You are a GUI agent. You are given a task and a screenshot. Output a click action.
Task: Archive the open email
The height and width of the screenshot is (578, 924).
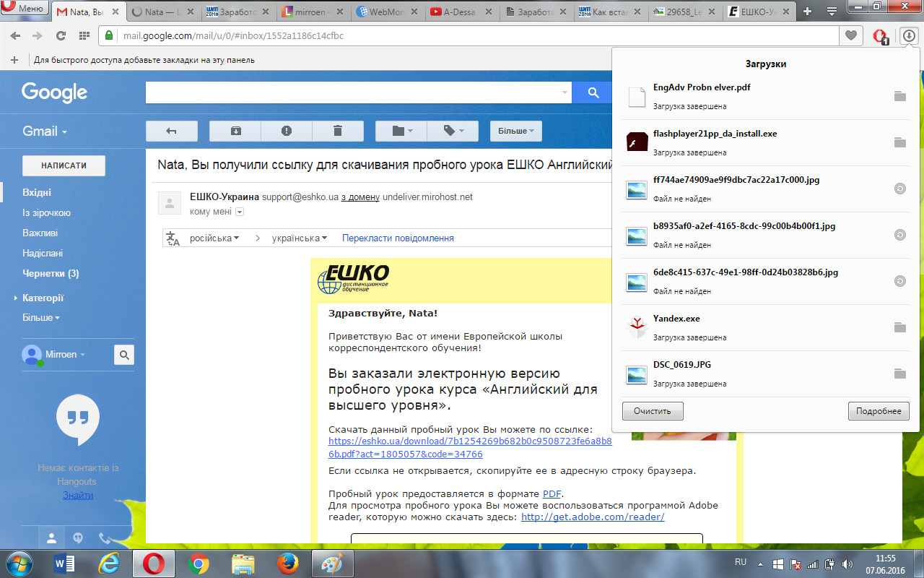(235, 131)
